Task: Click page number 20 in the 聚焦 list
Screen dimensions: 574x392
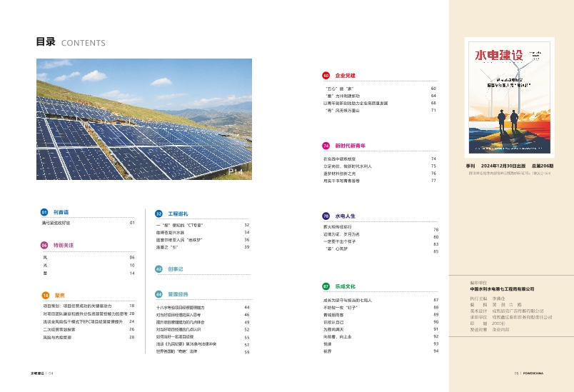Action: [x=132, y=313]
